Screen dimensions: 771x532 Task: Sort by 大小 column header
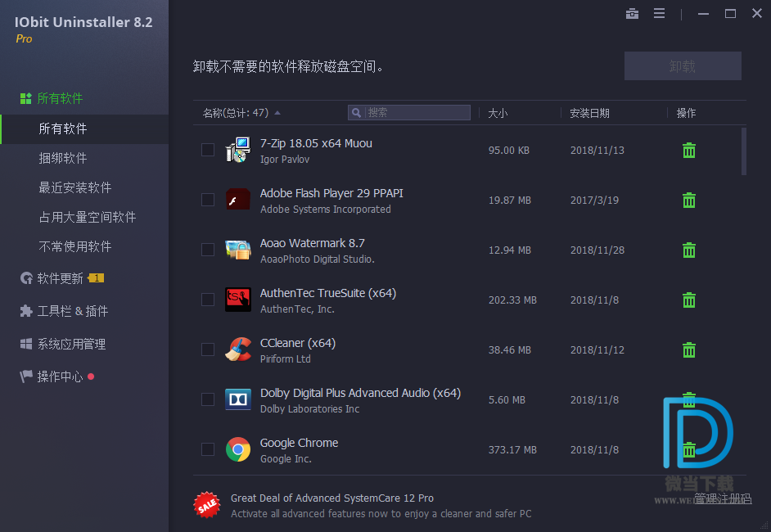click(498, 113)
